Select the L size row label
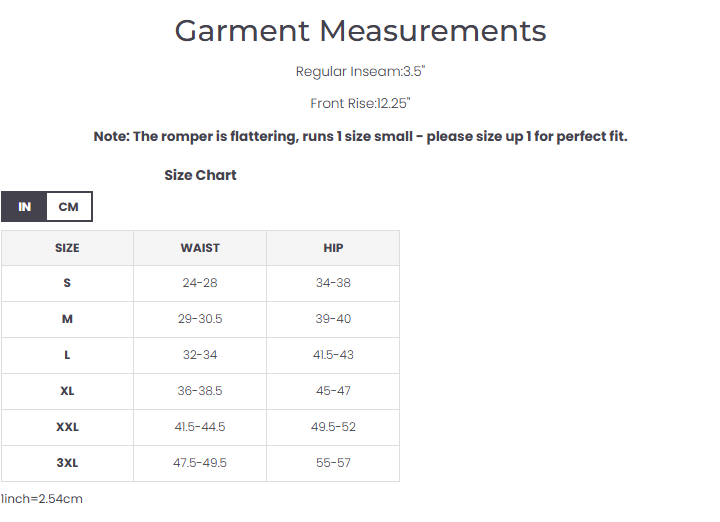 tap(67, 355)
